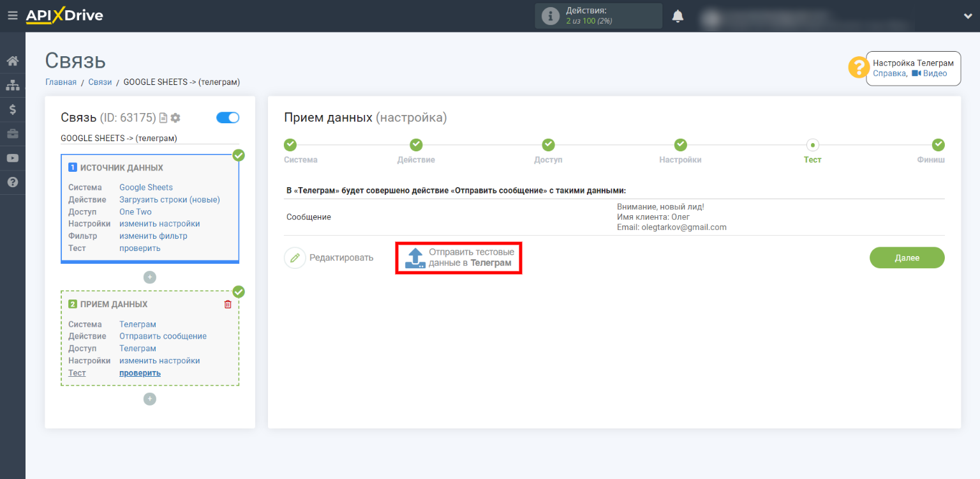
Task: Add a new step below data receiver
Action: 149,399
